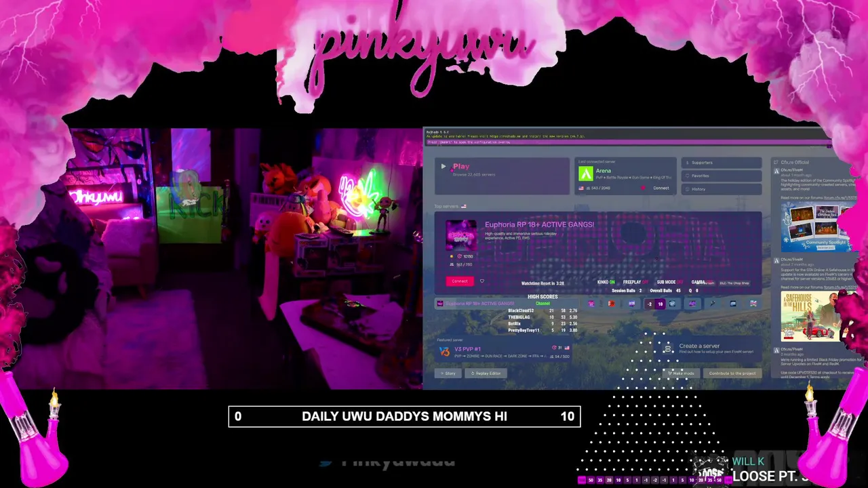Screen dimensions: 868x488
Task: Open the Euphoria RP 18+ ACTIVE GANGS title
Action: pyautogui.click(x=539, y=224)
